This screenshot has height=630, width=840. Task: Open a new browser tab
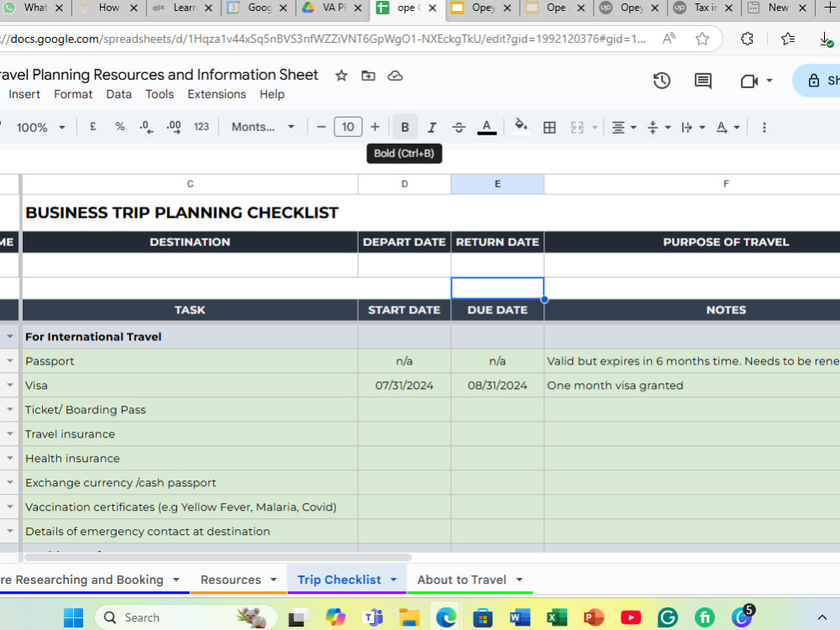pos(829,8)
